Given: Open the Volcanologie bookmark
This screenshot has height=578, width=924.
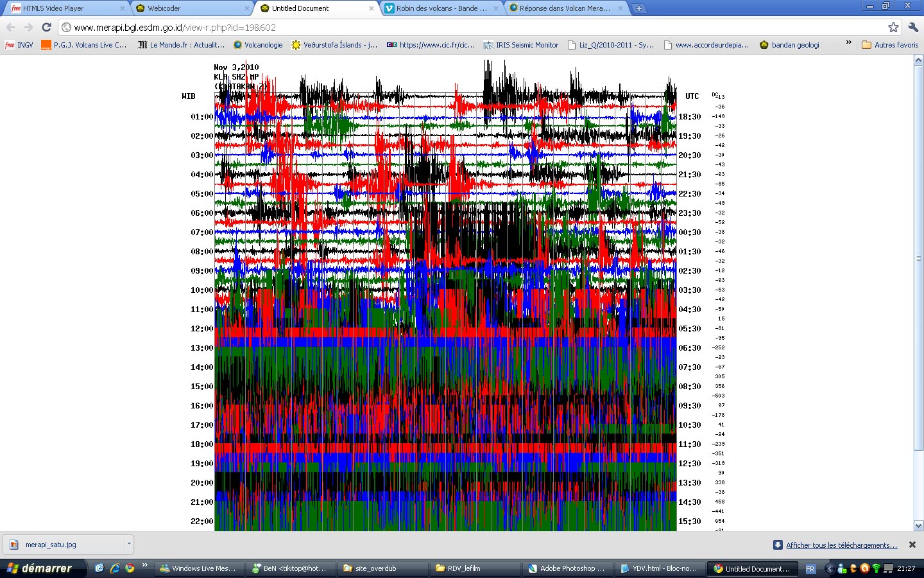Looking at the screenshot, I should tap(258, 45).
